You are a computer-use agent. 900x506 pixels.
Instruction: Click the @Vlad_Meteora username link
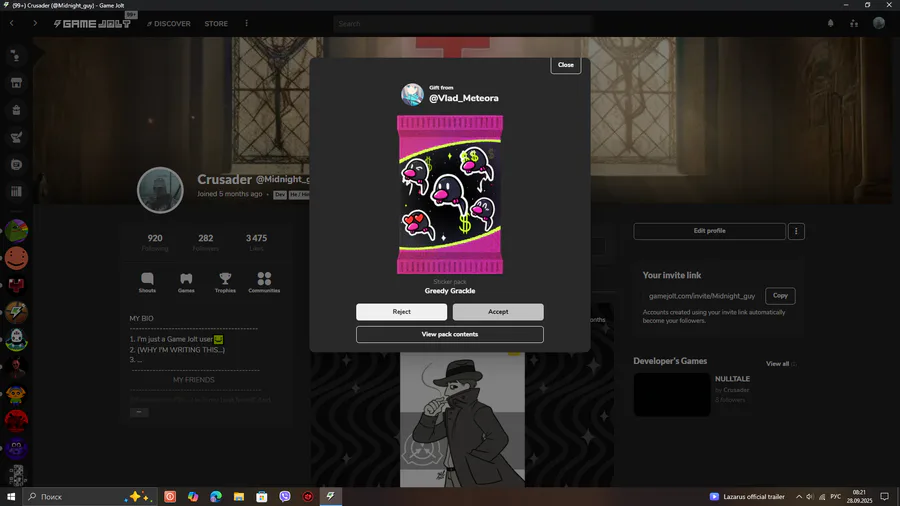point(464,98)
